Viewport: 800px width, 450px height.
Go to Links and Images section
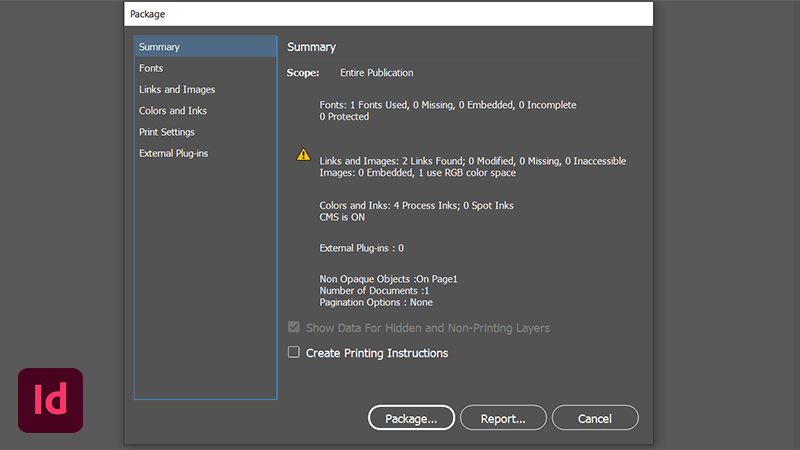coord(177,90)
